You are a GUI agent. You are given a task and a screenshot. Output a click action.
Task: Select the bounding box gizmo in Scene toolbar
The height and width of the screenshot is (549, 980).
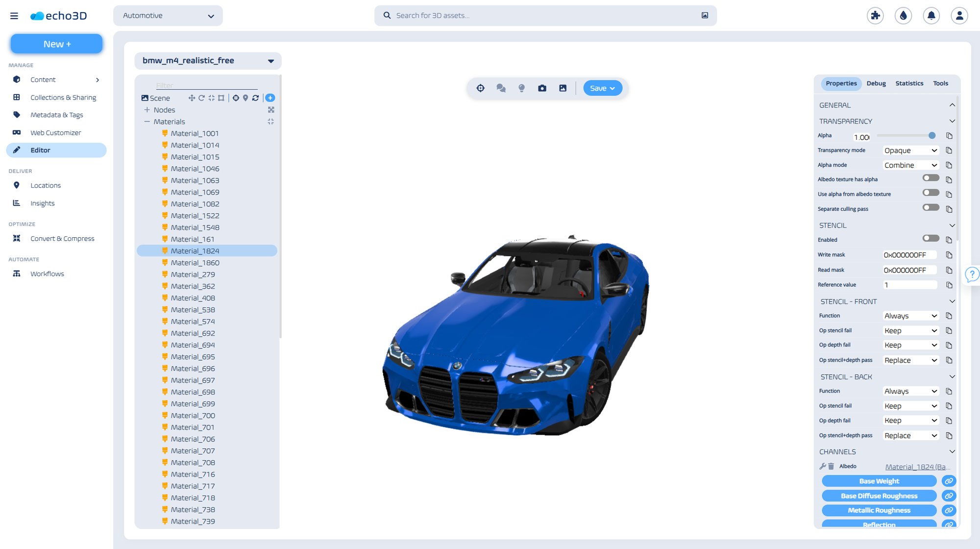click(x=221, y=98)
